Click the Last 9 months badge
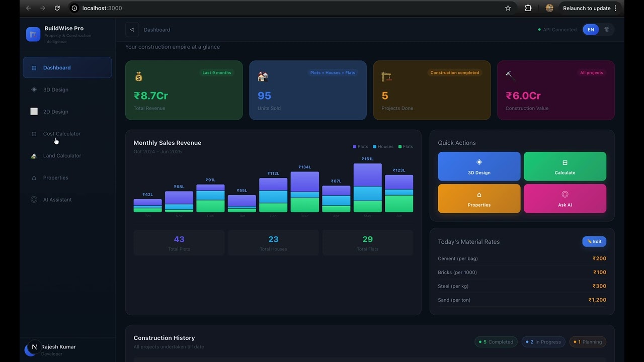 [x=217, y=72]
